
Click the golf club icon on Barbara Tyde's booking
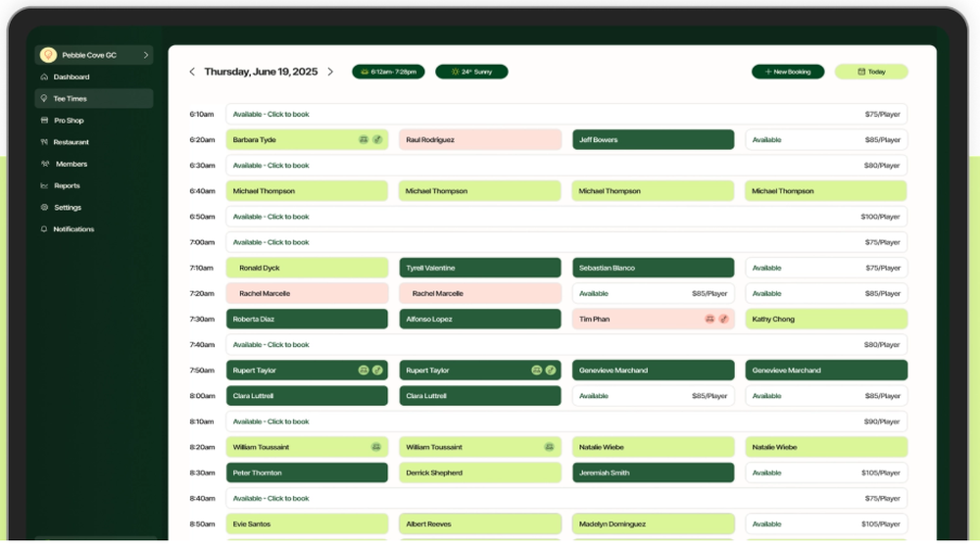click(377, 139)
